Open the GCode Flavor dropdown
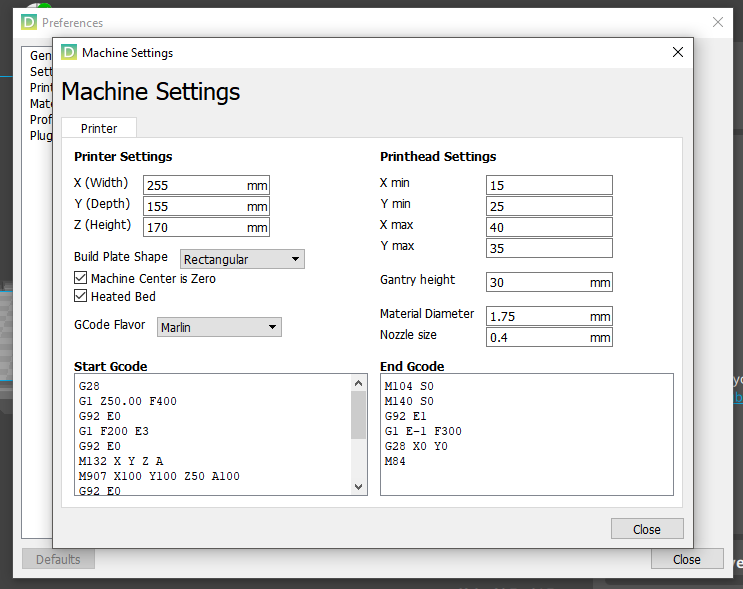Viewport: 743px width, 589px height. 219,327
